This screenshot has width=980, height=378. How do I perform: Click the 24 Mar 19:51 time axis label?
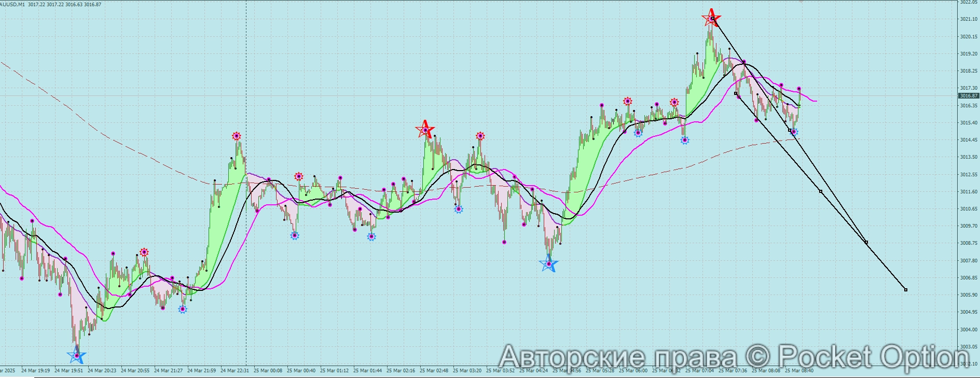click(x=68, y=371)
